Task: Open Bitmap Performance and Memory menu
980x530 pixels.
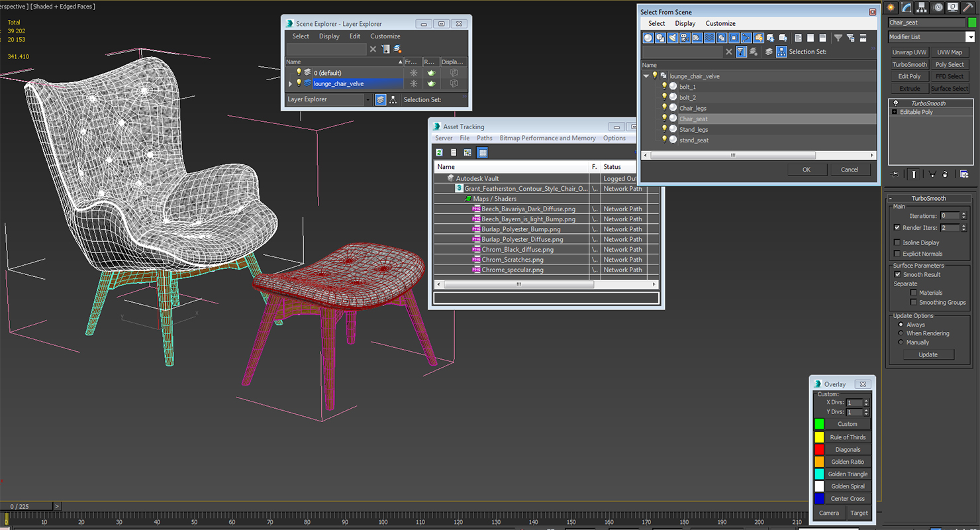Action: [x=548, y=138]
